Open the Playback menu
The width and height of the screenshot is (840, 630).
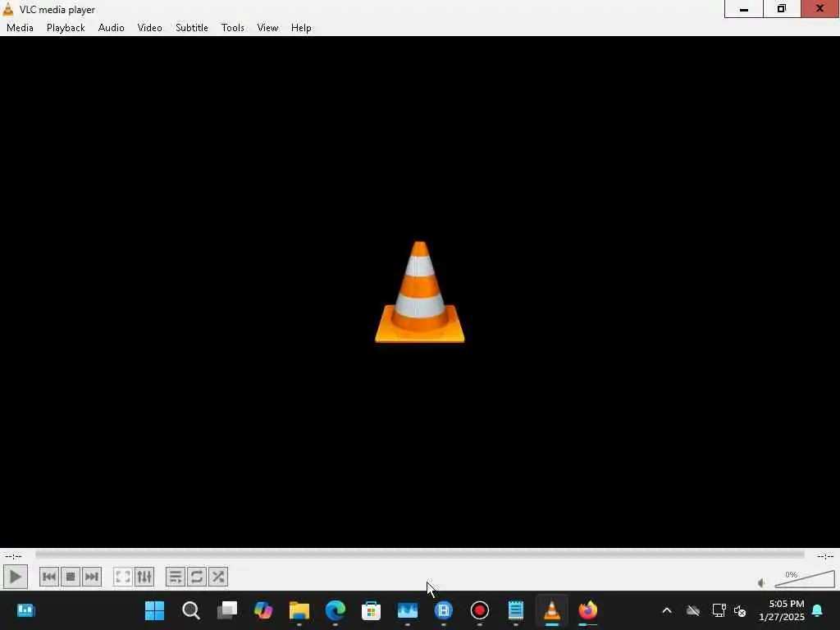(66, 28)
